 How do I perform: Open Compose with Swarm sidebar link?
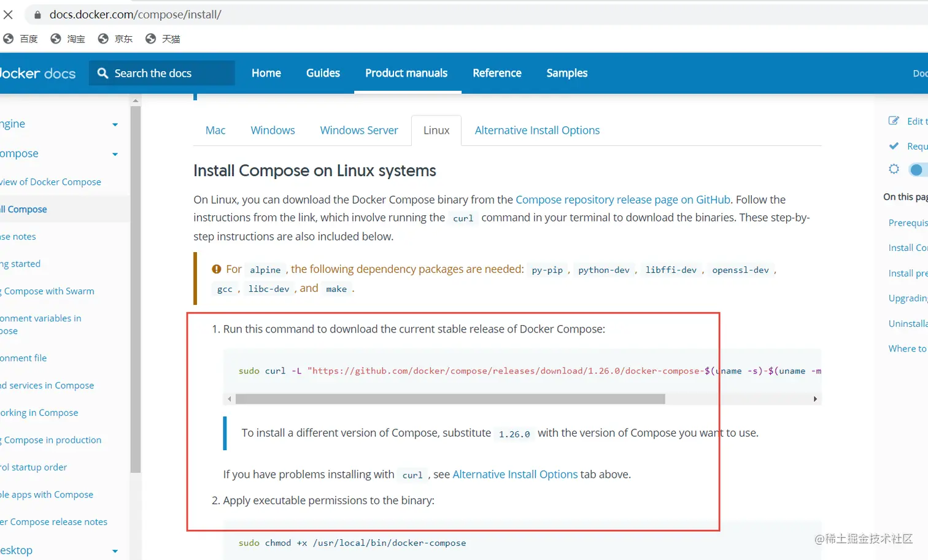pos(47,291)
